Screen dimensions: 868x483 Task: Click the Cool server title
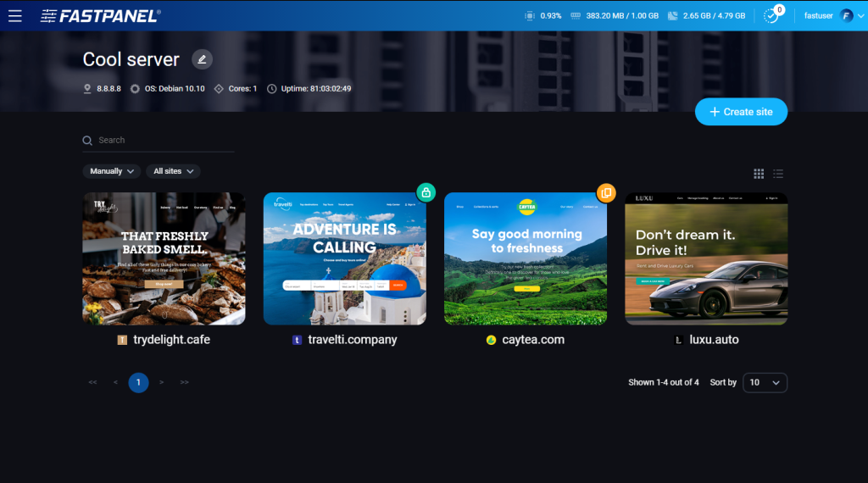pos(131,59)
